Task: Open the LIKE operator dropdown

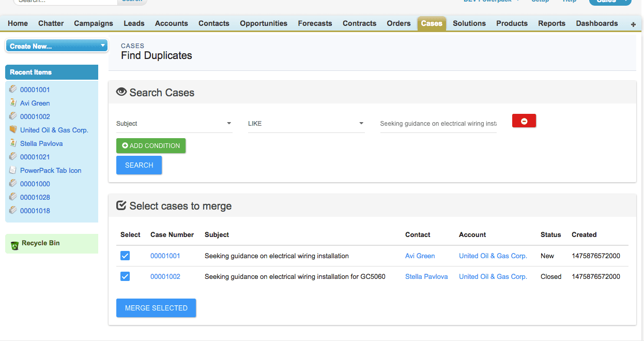Action: coord(306,124)
